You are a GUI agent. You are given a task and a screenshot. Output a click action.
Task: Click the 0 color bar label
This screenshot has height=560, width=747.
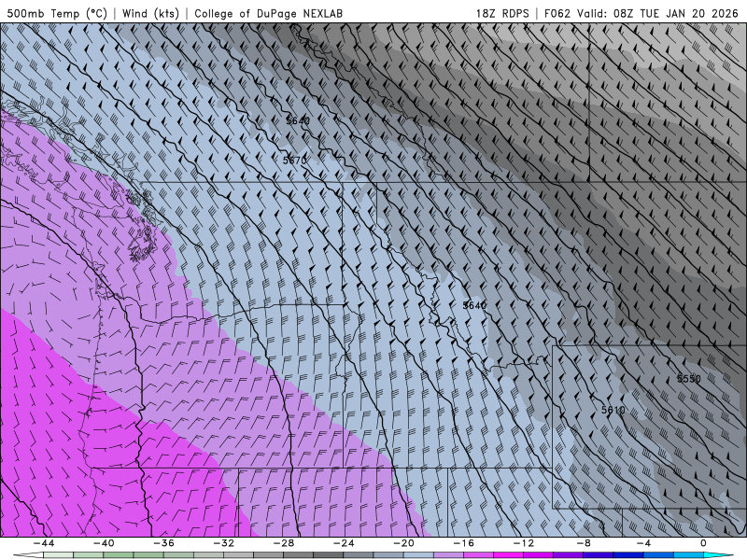coord(704,543)
